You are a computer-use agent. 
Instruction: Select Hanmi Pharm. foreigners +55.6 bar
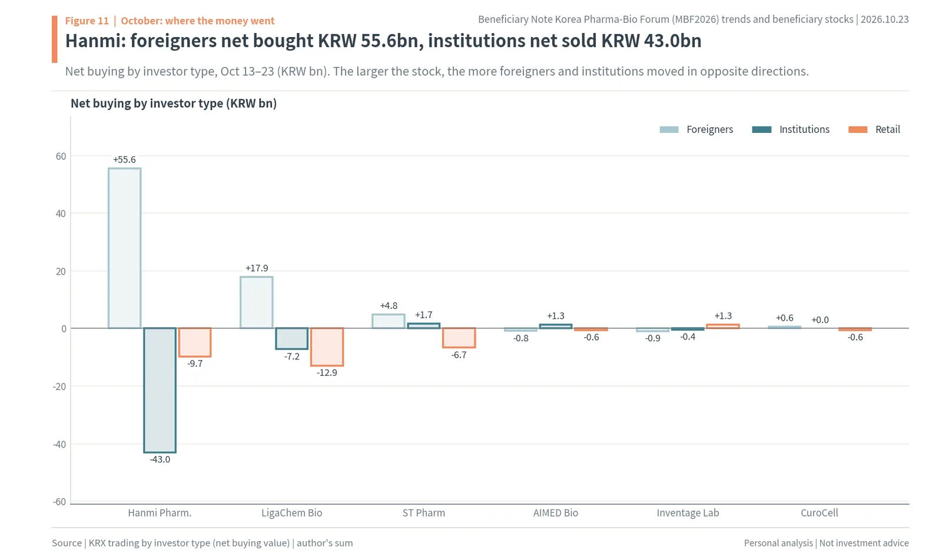[x=124, y=248]
